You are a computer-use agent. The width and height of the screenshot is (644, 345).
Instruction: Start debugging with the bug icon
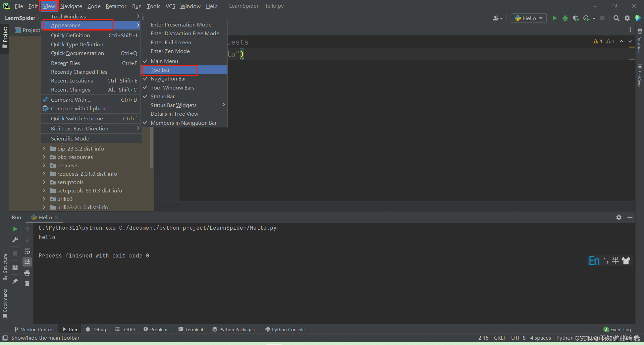(565, 18)
